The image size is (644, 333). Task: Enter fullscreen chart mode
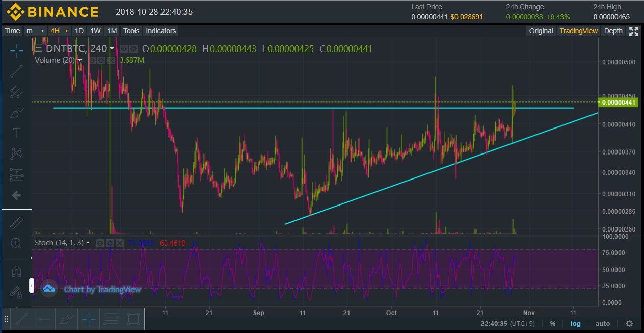(x=634, y=31)
